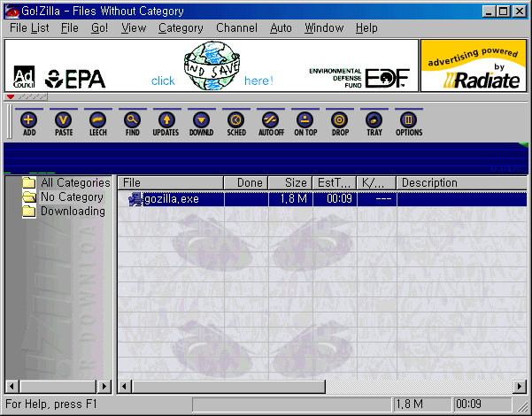Click the window size grip corner
532x416 pixels.
(520, 405)
